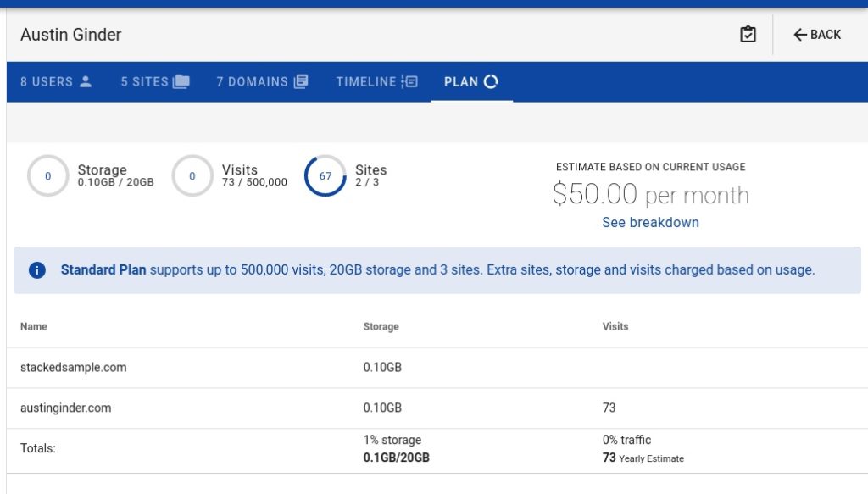Screen dimensions: 868x494
Task: Select the austinginder.com row
Action: click(66, 408)
